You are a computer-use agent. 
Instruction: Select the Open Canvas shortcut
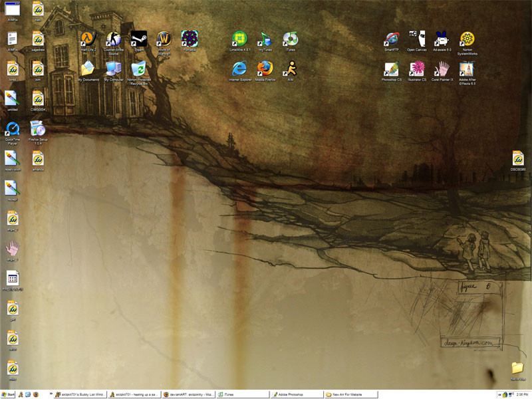(x=417, y=39)
